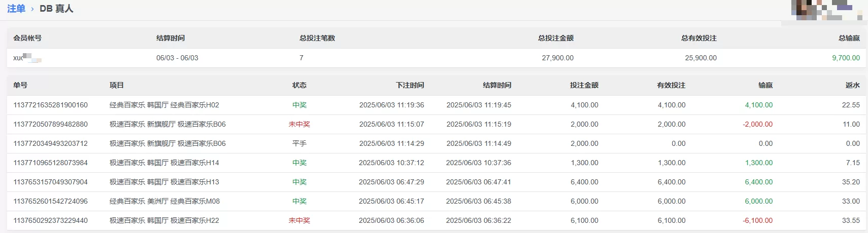This screenshot has height=233, width=868.
Task: Click the DB 真人 breadcrumb title
Action: pyautogui.click(x=56, y=9)
